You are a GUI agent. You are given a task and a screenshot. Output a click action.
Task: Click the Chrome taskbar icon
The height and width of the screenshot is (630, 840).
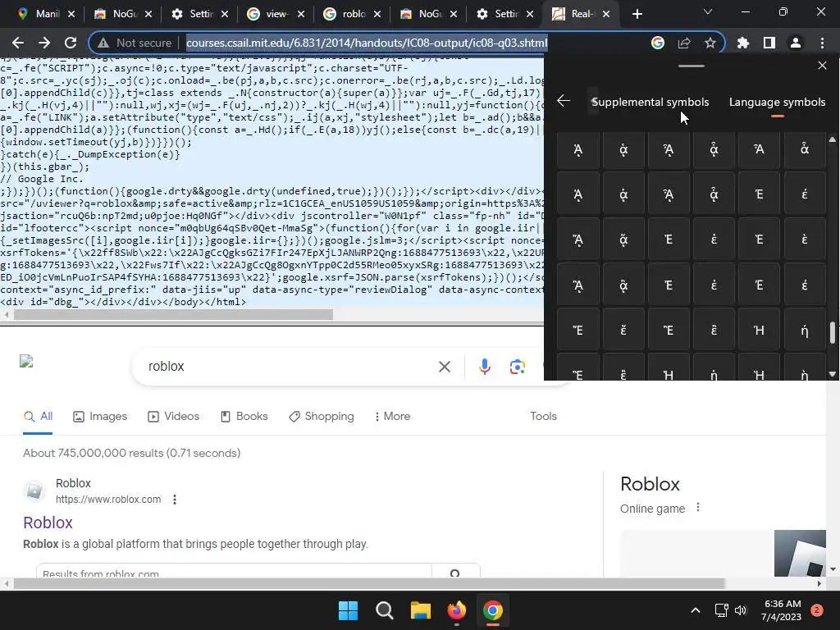click(x=493, y=610)
